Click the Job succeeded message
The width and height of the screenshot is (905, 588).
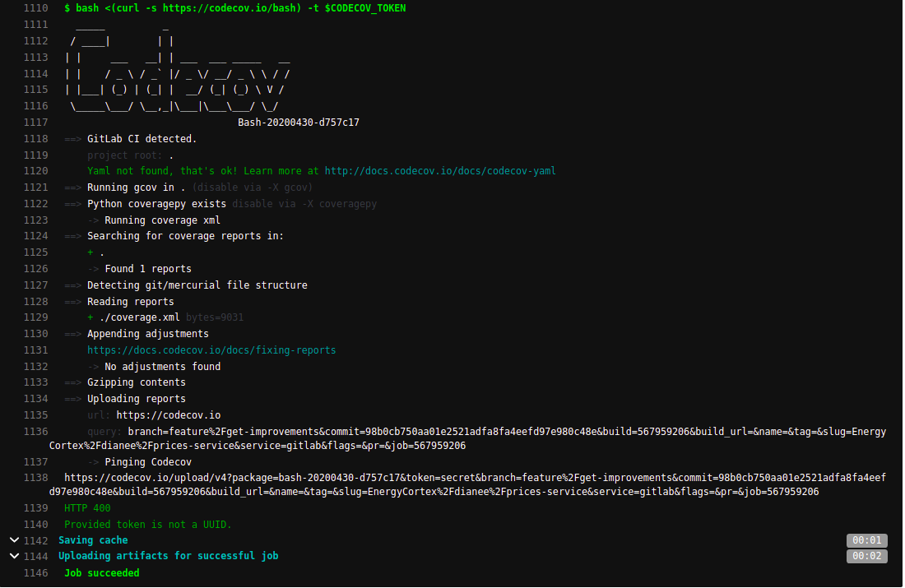[x=101, y=573]
